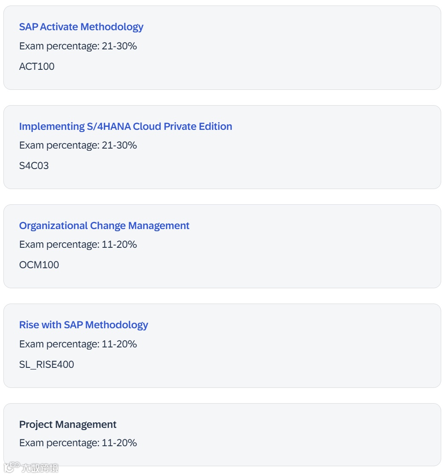Viewport: 448px width, 476px height.
Task: Open the Rise with SAP Methodology link
Action: 83,325
